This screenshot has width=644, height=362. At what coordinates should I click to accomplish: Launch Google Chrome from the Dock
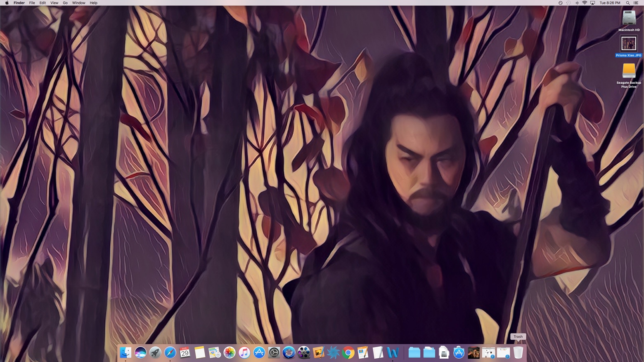tap(348, 353)
